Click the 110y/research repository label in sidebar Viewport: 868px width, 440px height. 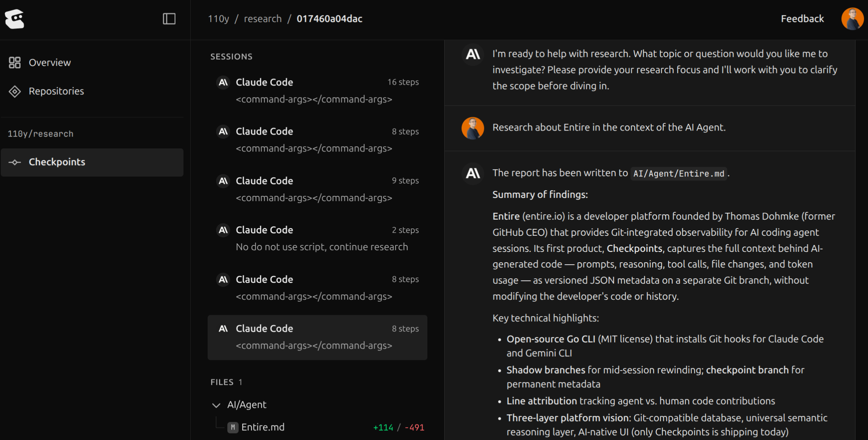[40, 134]
